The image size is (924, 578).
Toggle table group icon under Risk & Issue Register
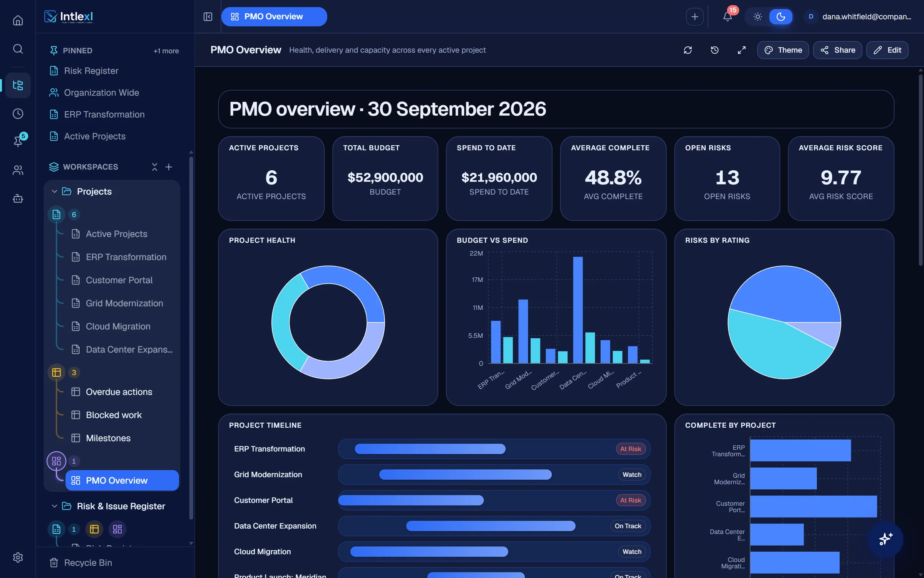[x=94, y=529]
